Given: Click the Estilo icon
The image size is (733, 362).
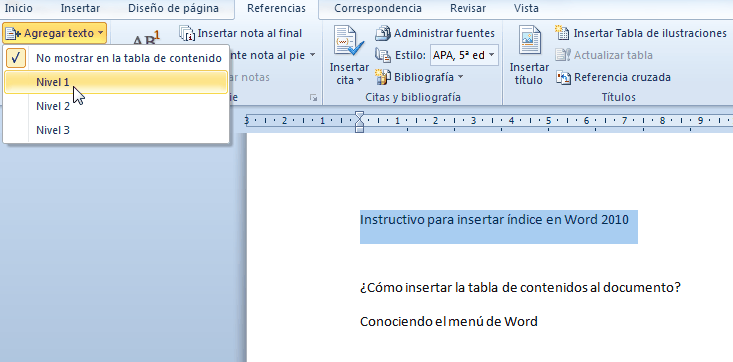Looking at the screenshot, I should click(x=383, y=55).
